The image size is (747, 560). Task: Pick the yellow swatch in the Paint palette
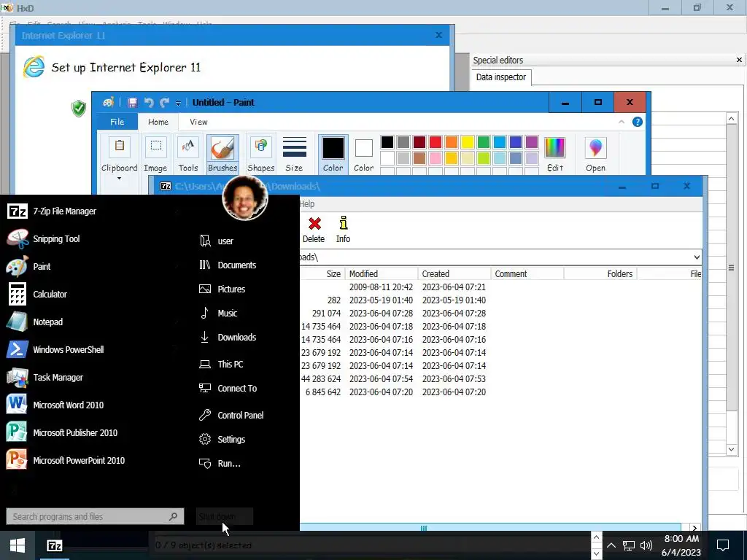[x=468, y=142]
